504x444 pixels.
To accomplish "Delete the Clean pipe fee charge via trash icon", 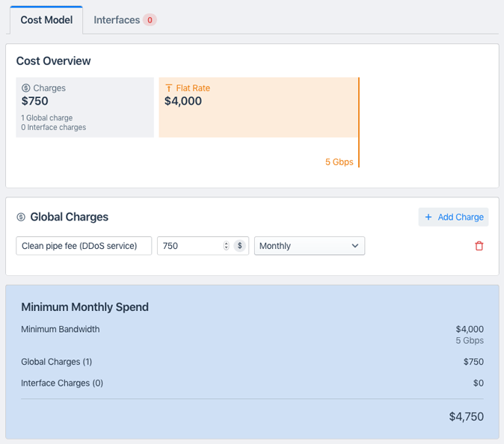I will click(x=479, y=246).
